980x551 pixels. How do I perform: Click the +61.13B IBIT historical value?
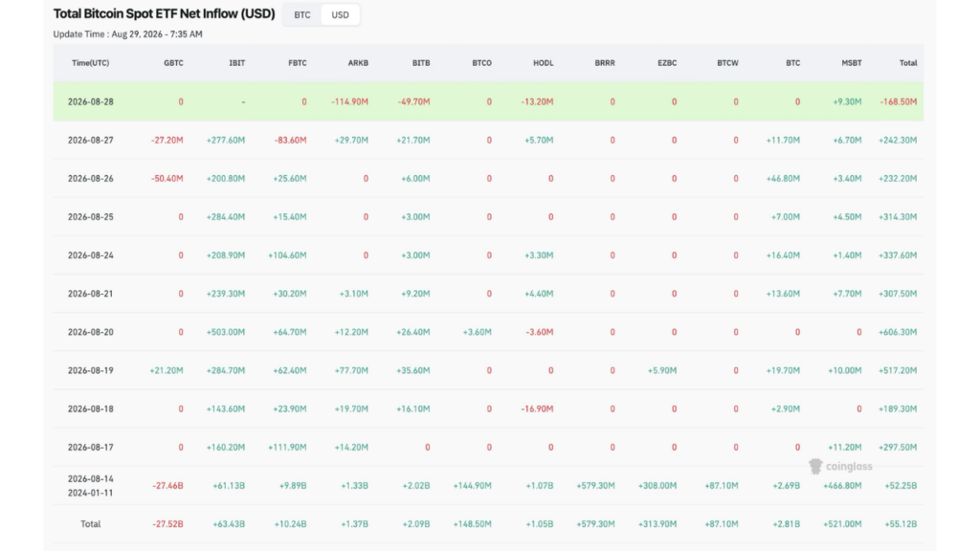pos(229,486)
